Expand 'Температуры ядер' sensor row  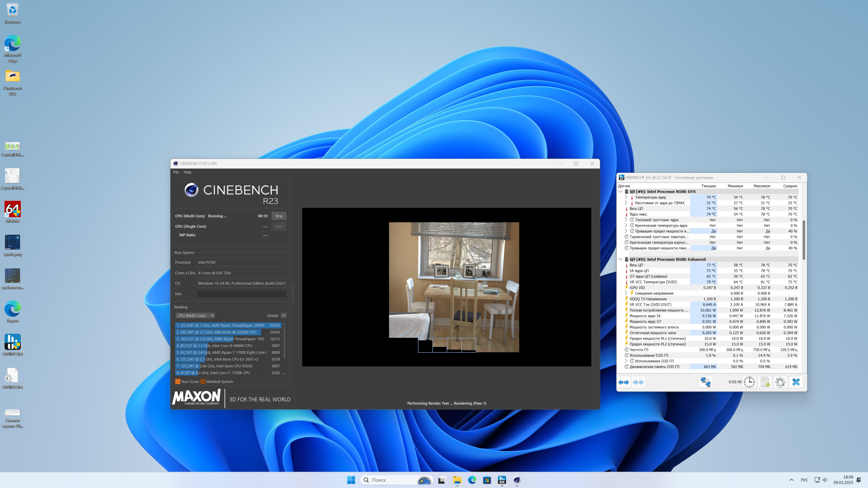(x=626, y=197)
